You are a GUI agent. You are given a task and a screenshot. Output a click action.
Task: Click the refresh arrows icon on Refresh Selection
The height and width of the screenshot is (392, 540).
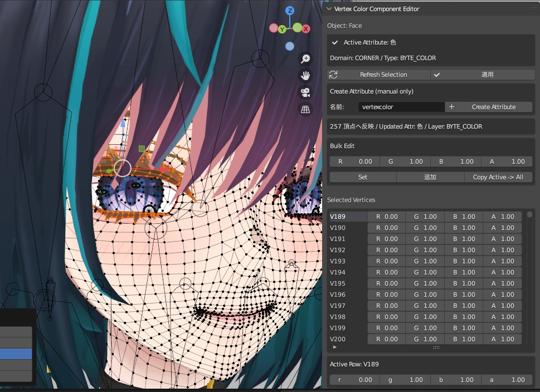[333, 74]
